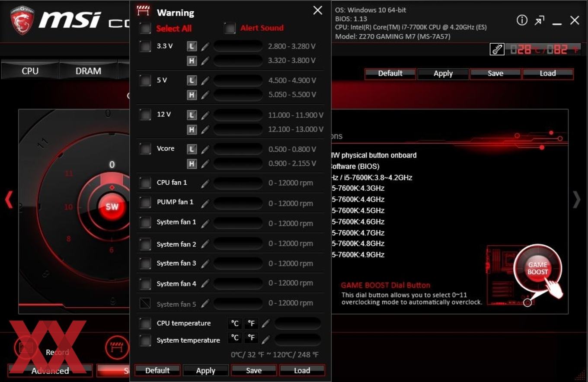588x382 pixels.
Task: Select the L low-limit icon for 12 V
Action: coord(192,115)
